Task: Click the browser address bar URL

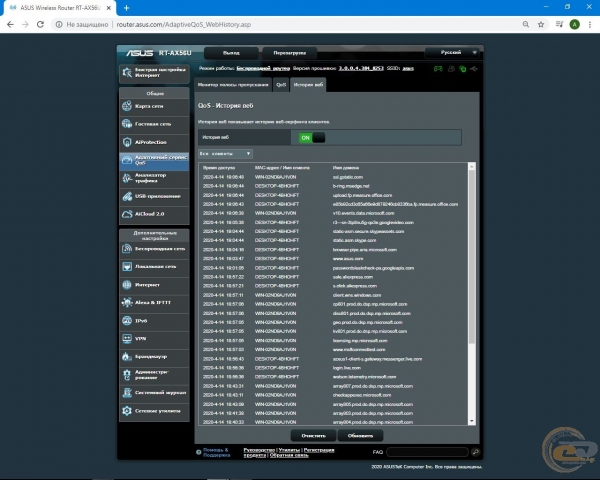Action: tap(184, 24)
